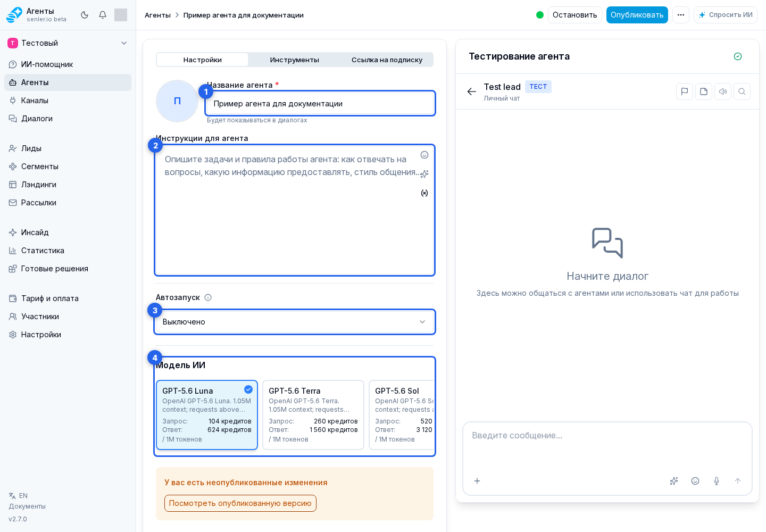This screenshot has height=532, width=766.
Task: Select the GPT-5.6 Terra model card
Action: pos(313,415)
